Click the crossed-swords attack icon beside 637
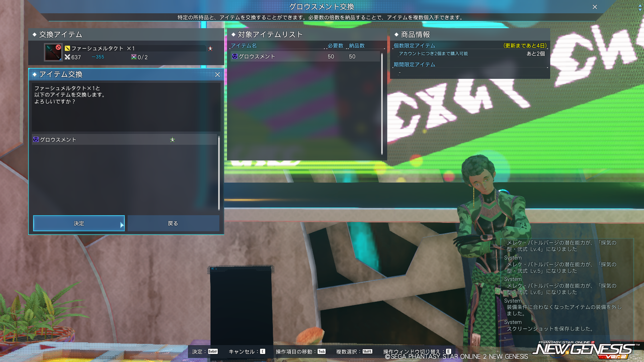The image size is (644, 362). coord(67,57)
